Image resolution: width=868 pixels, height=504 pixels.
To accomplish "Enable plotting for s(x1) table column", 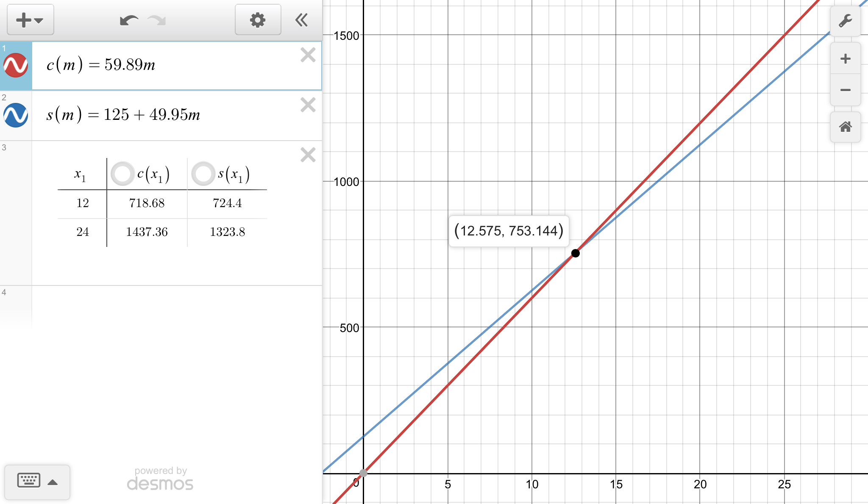I will tap(203, 173).
